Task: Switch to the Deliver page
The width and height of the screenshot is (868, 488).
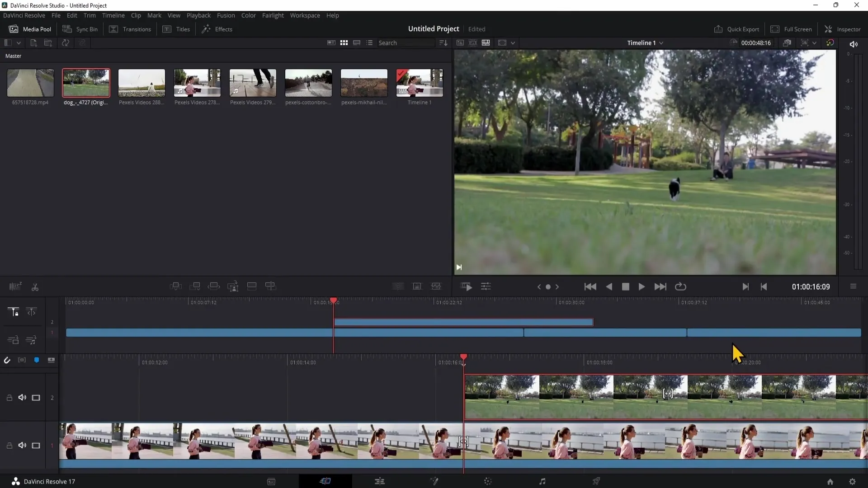Action: click(x=596, y=482)
